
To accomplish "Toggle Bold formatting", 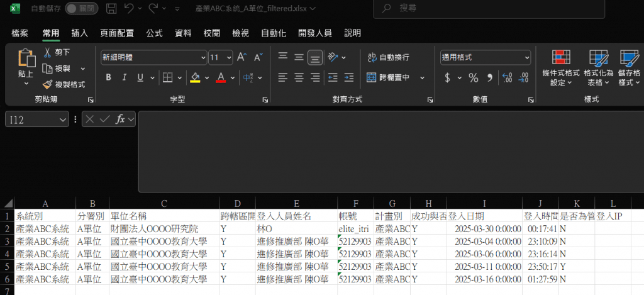I will [x=108, y=77].
